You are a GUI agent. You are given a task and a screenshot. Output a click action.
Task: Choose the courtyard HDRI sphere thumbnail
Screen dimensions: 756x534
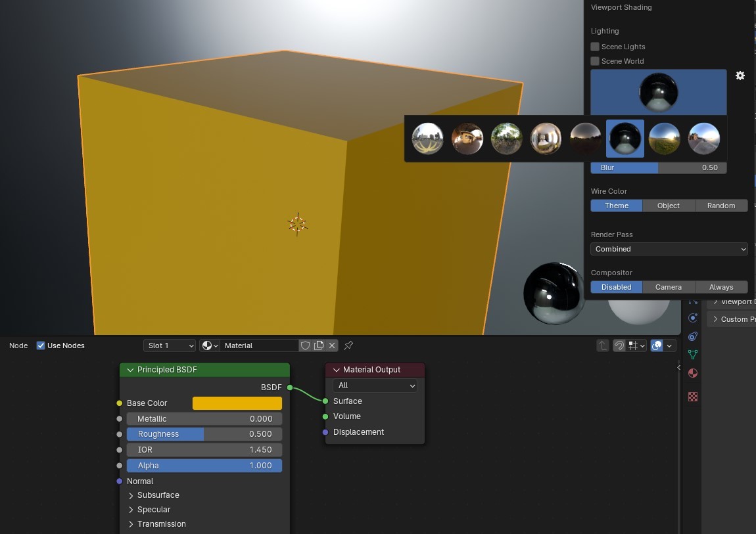pyautogui.click(x=467, y=139)
